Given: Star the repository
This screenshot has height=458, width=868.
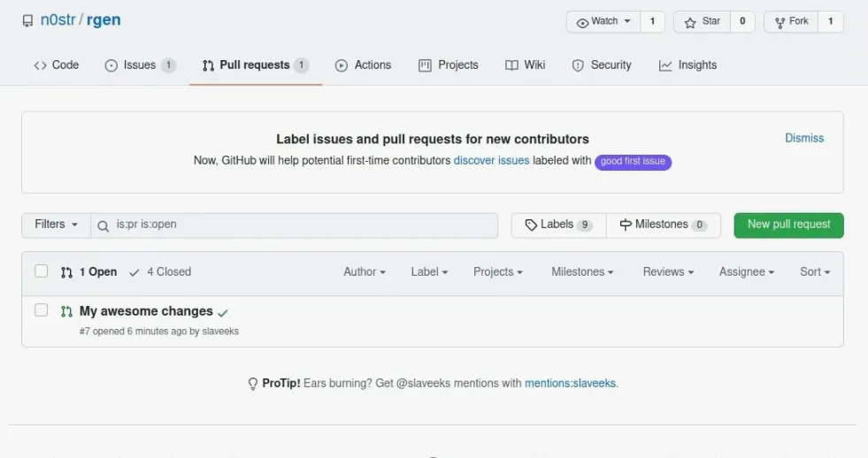Looking at the screenshot, I should [703, 21].
